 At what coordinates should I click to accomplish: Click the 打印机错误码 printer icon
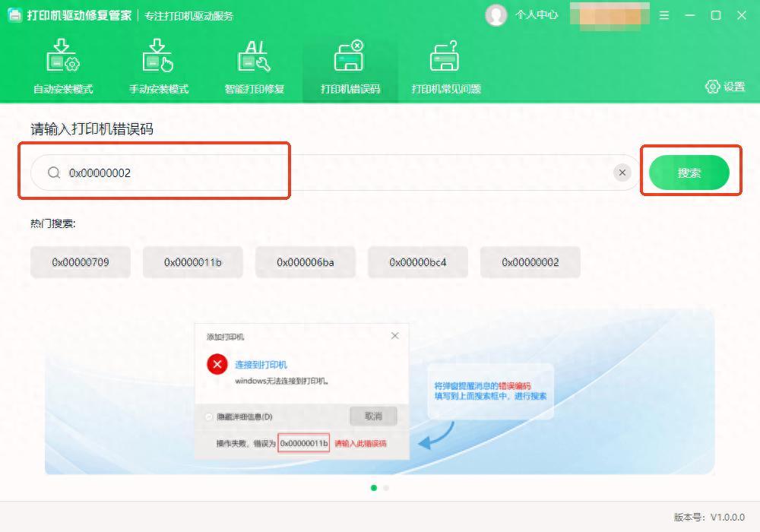click(350, 57)
